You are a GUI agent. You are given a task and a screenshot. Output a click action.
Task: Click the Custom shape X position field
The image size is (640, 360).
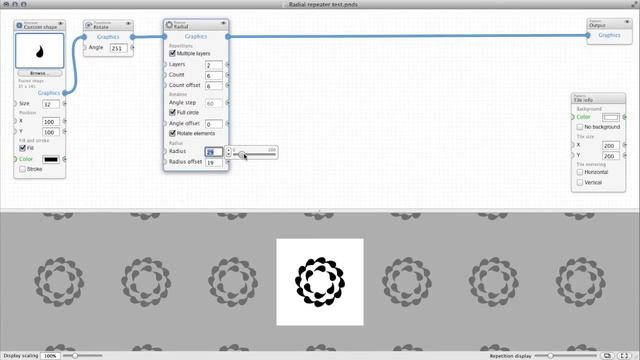(51, 122)
